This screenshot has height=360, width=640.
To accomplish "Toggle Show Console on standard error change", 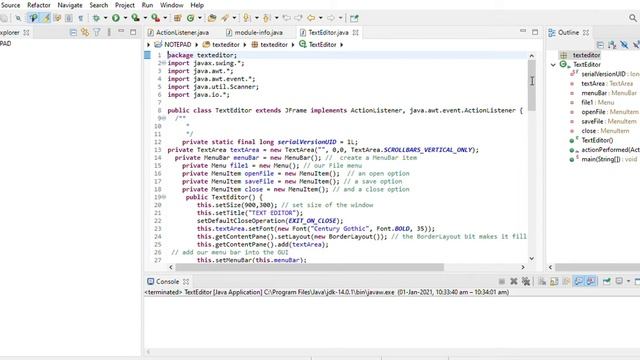I will (x=591, y=281).
